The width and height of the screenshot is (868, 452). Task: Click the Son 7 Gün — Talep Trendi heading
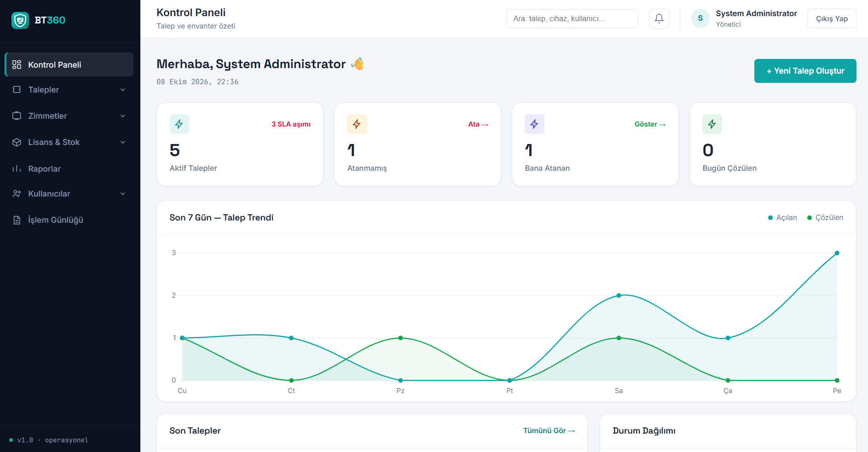point(221,218)
